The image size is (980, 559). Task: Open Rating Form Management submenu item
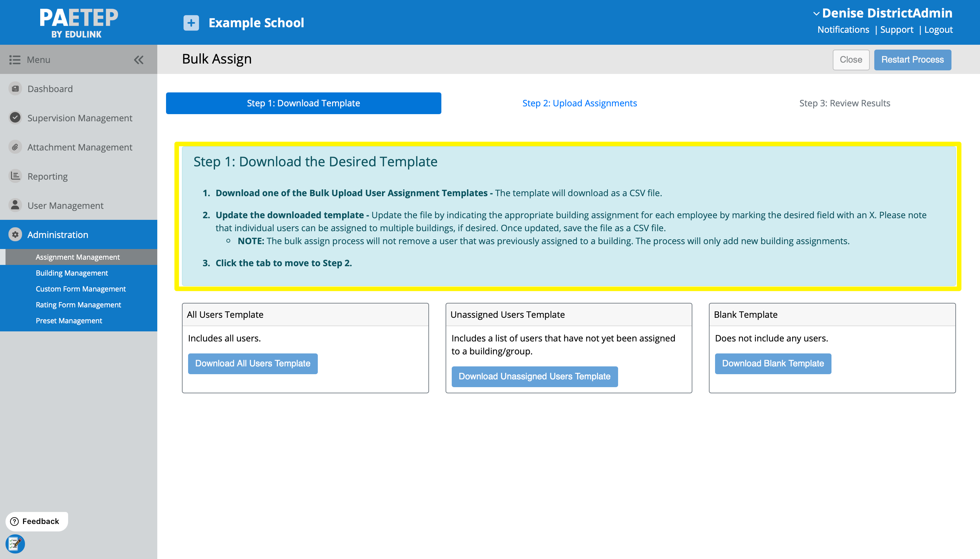[x=78, y=305]
